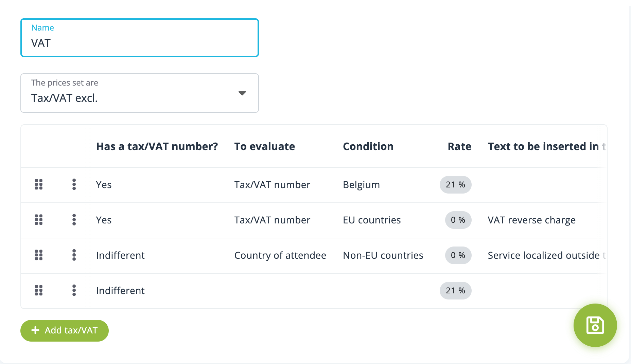Click the plus icon on Add tax/VAT
Screen dimensions: 631x364
[35, 330]
